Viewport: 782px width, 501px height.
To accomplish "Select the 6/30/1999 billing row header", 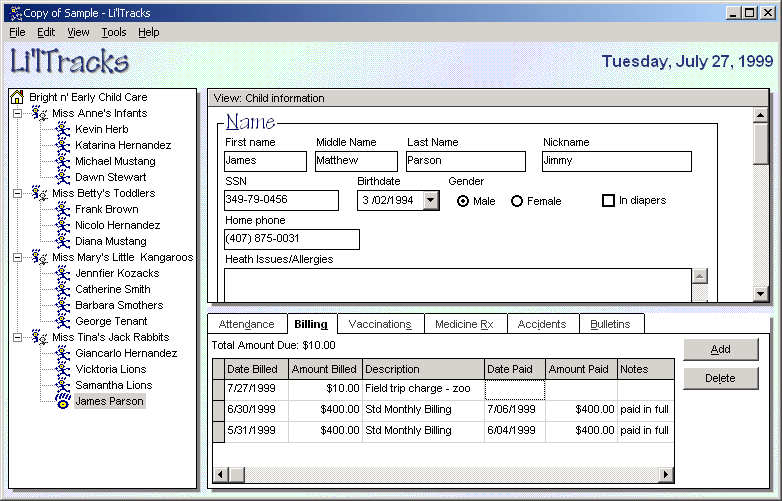I will coord(218,410).
